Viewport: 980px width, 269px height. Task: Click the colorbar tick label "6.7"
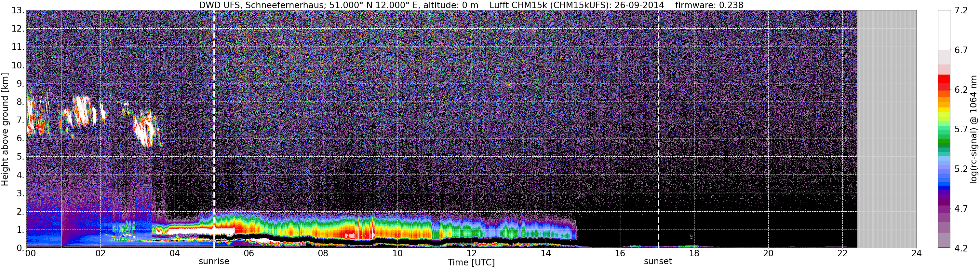(x=961, y=50)
